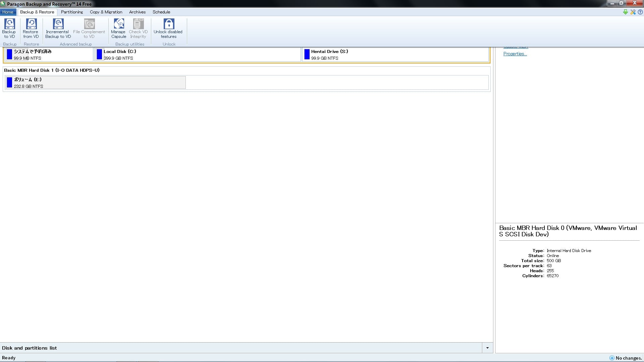Click the No changes info icon

click(x=612, y=358)
